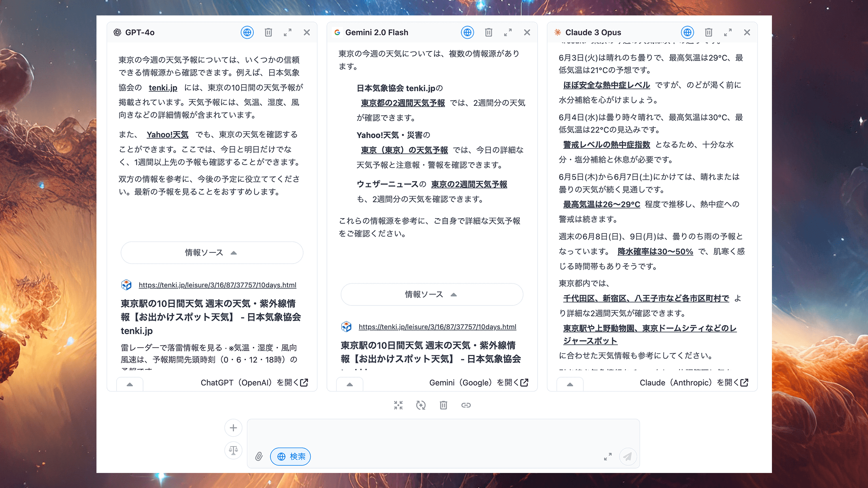Click the expand arrows on the message input
Image resolution: width=868 pixels, height=488 pixels.
(608, 456)
